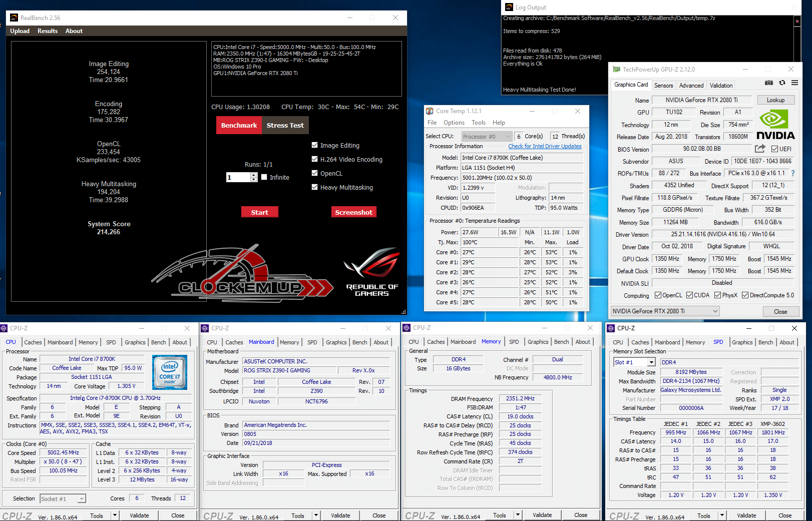Uncheck the H.264 Video Encoding test
Screen dimensions: 812x521
pos(315,159)
